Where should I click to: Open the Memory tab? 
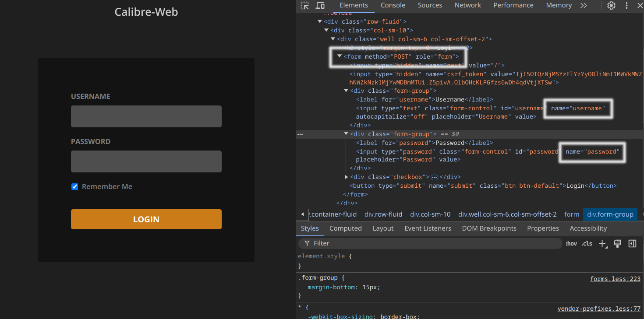[559, 5]
